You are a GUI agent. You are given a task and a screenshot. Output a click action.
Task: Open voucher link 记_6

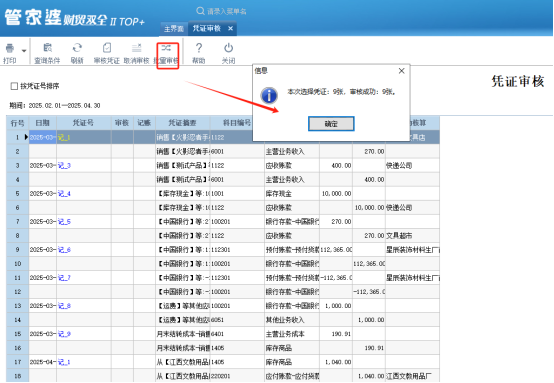tap(64, 250)
